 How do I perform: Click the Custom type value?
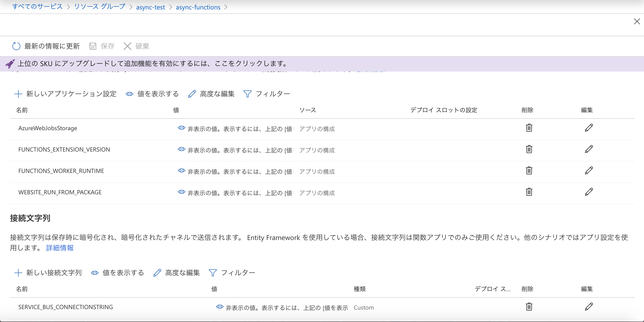pos(363,308)
